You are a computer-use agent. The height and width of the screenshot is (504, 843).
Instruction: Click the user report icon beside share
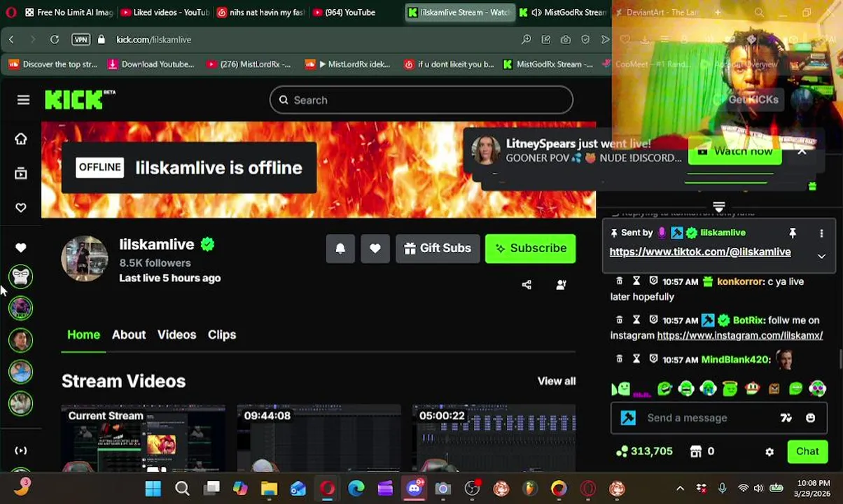coord(561,285)
